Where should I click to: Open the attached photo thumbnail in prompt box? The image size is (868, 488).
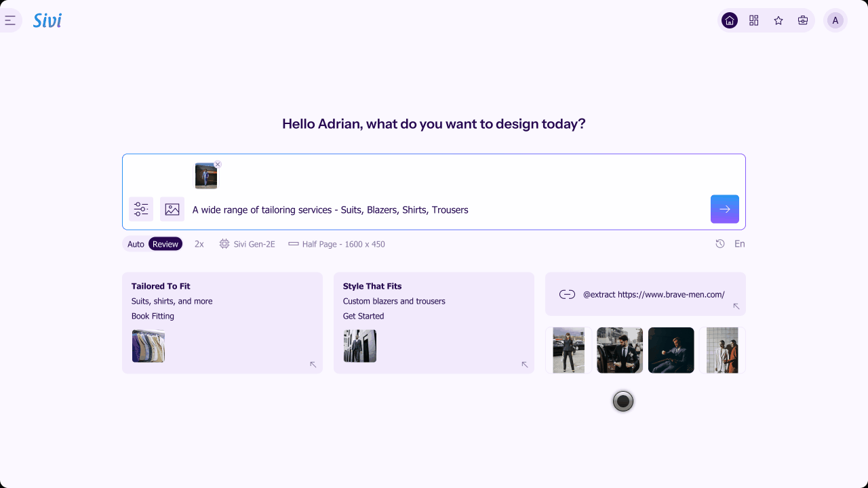click(206, 176)
